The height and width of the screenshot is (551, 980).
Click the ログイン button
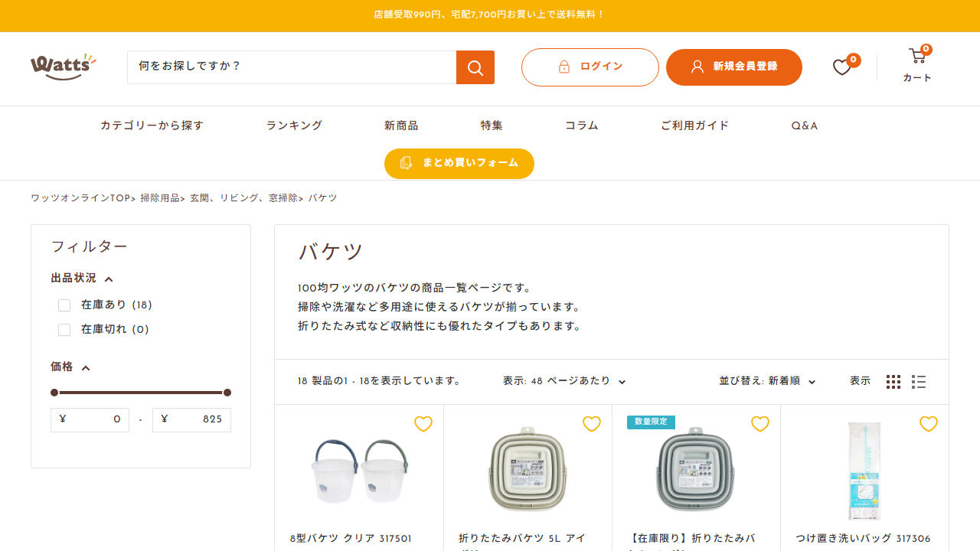590,67
